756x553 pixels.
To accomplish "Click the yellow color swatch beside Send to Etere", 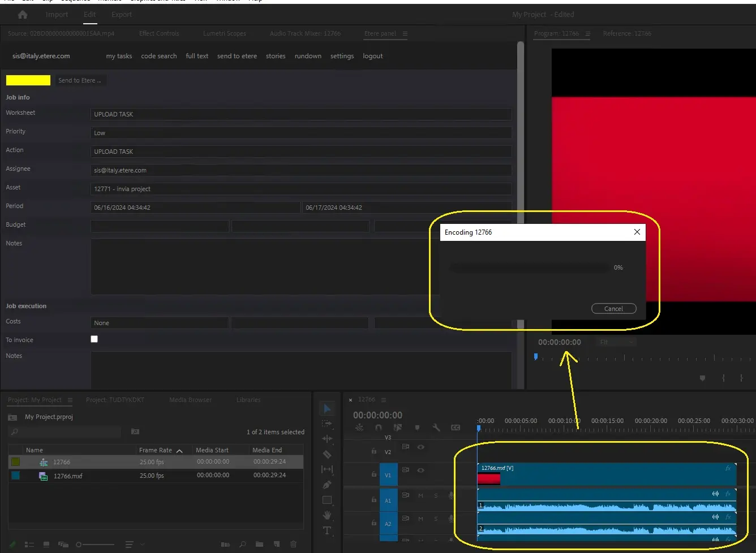I will point(28,80).
